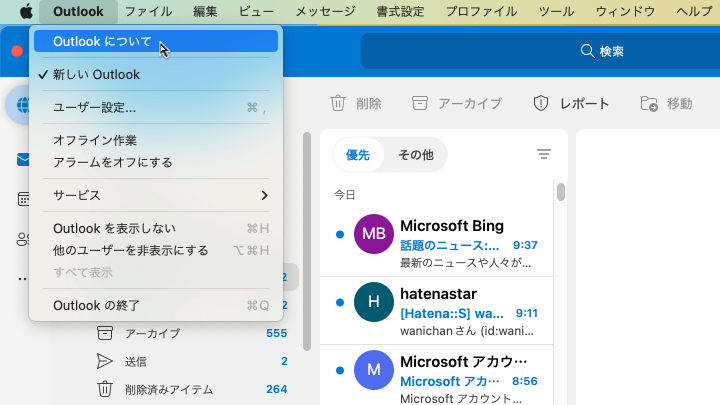
Task: Open the Microsoft Bing email
Action: [437, 243]
